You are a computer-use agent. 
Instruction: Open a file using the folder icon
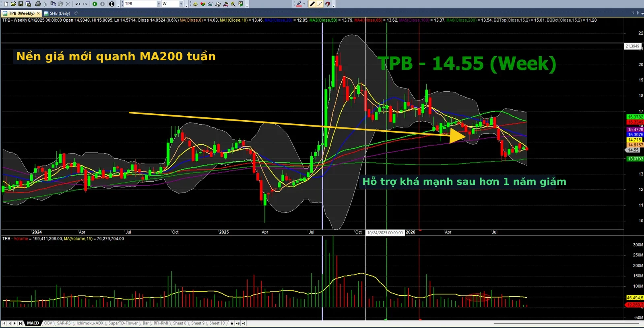[x=13, y=4]
